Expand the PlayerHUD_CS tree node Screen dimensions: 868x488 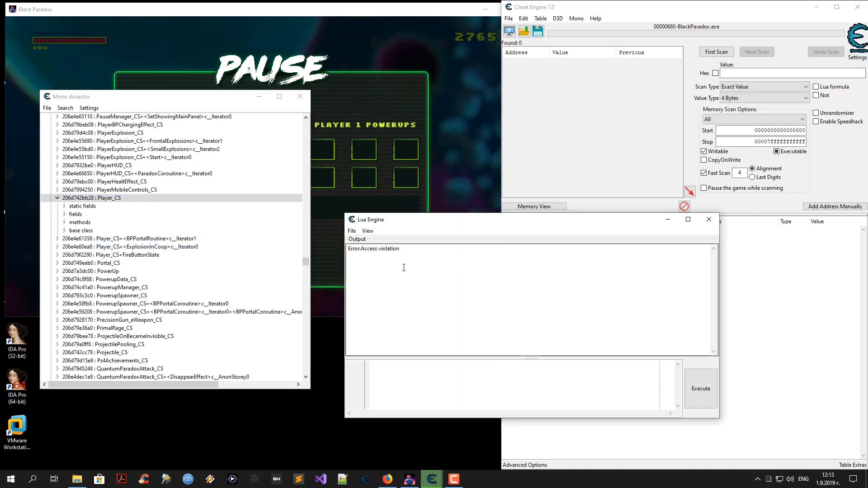(x=57, y=165)
